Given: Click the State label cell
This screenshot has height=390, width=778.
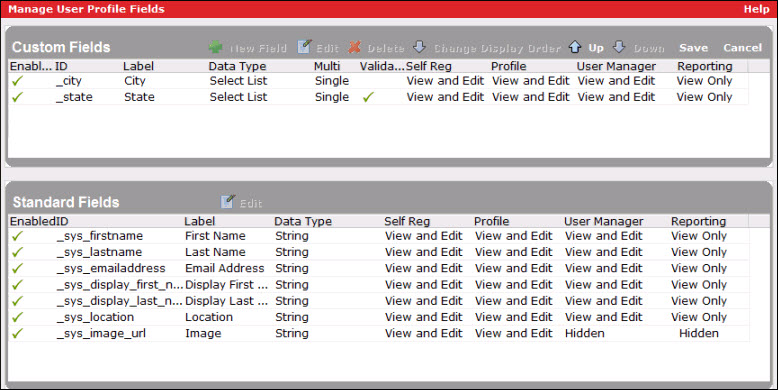Looking at the screenshot, I should click(139, 97).
